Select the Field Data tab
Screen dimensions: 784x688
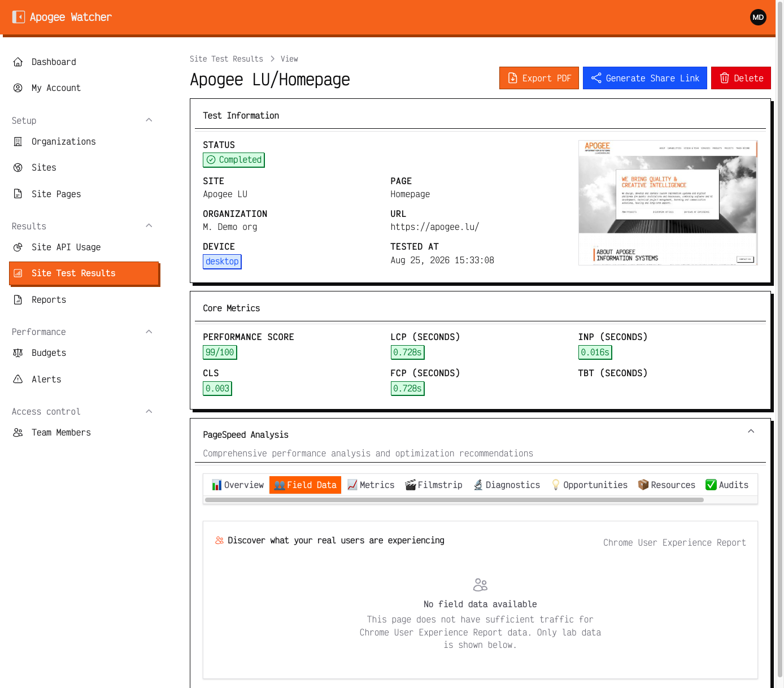point(305,485)
